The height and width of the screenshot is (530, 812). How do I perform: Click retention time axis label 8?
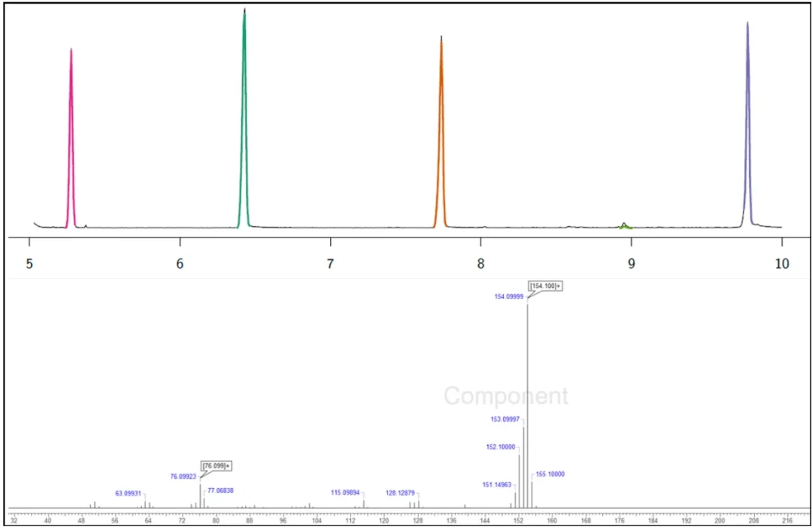480,264
